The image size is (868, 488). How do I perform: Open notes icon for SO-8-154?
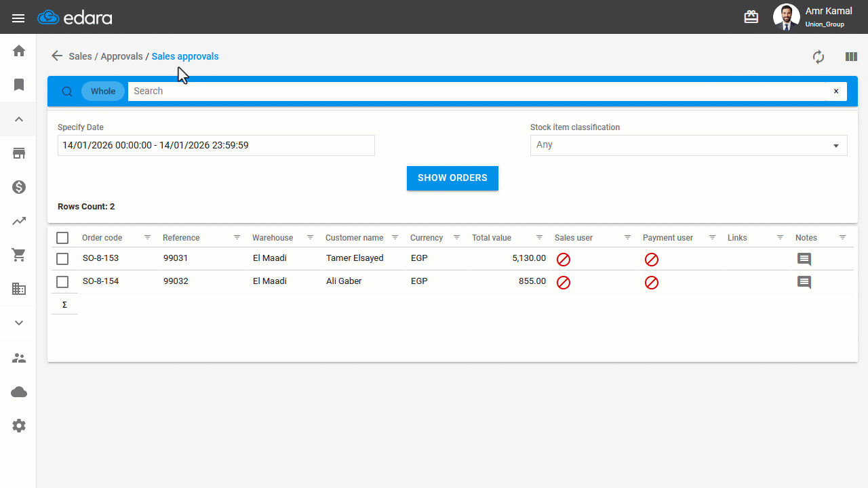(x=804, y=283)
